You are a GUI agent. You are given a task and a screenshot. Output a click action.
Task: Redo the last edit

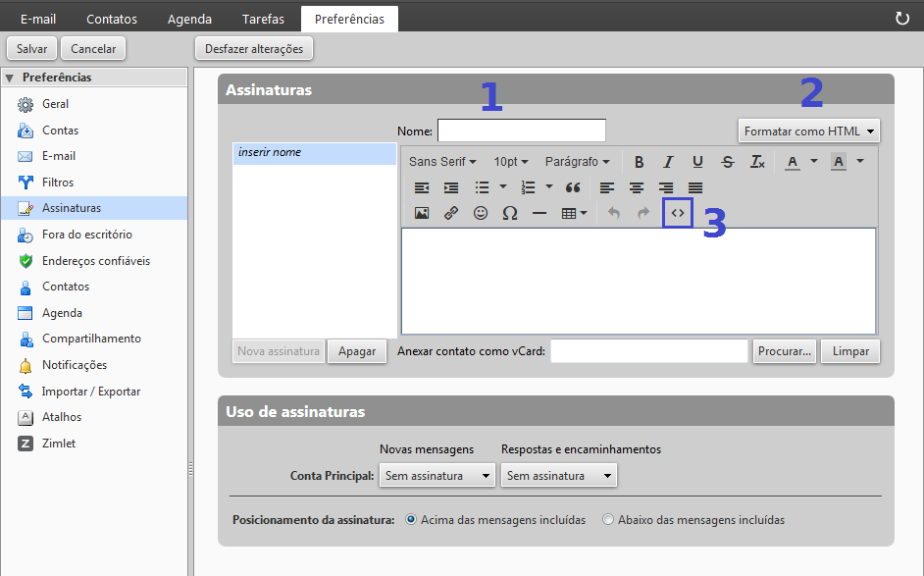642,213
